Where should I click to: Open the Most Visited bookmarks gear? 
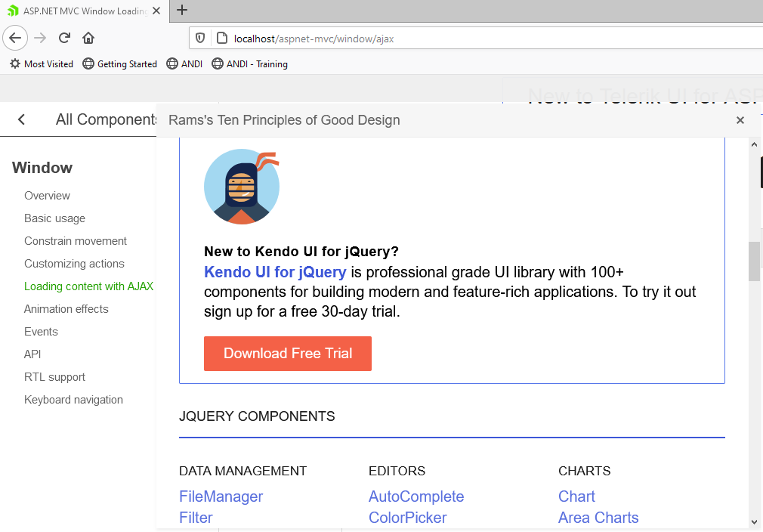click(15, 64)
